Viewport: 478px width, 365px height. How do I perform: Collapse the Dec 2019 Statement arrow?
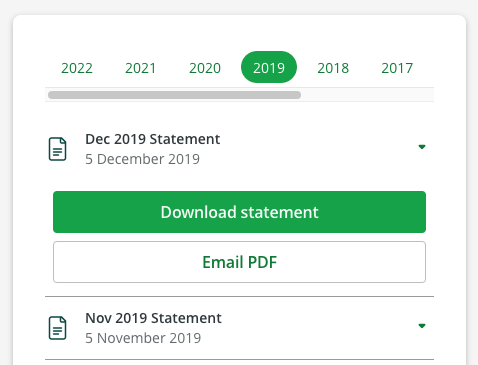(422, 147)
